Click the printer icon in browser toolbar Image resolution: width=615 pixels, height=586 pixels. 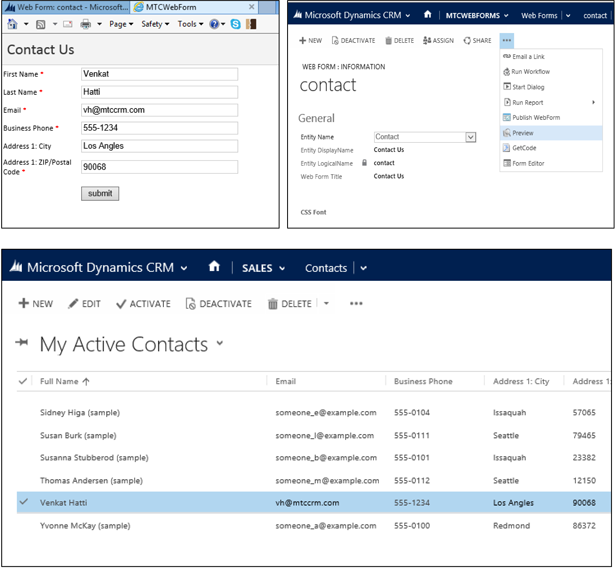click(85, 24)
